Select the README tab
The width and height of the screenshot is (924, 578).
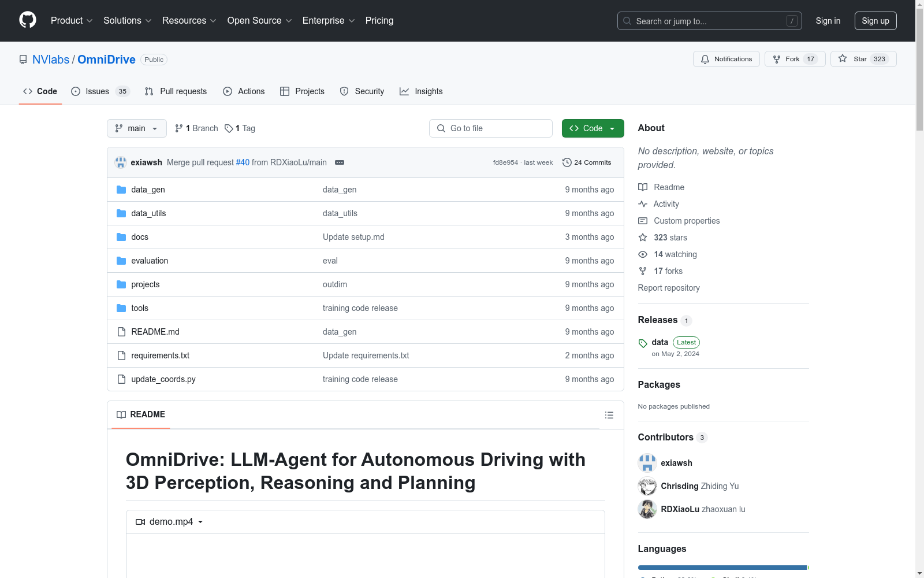pyautogui.click(x=141, y=414)
